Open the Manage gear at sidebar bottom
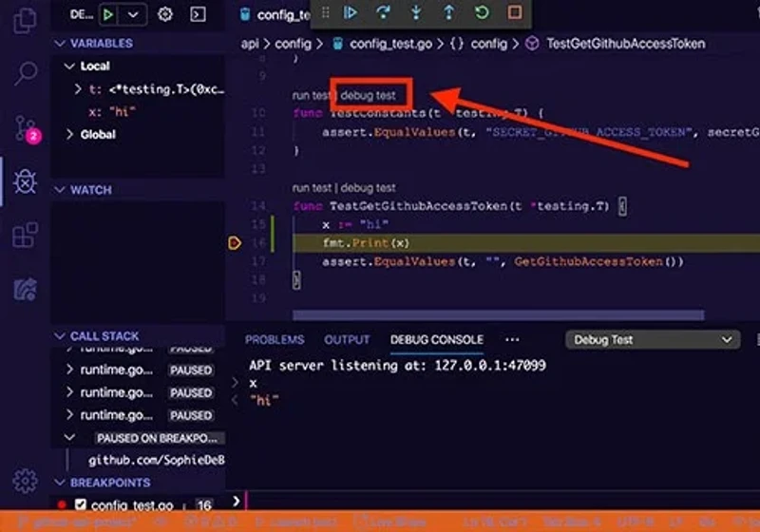Image resolution: width=760 pixels, height=532 pixels. click(26, 481)
